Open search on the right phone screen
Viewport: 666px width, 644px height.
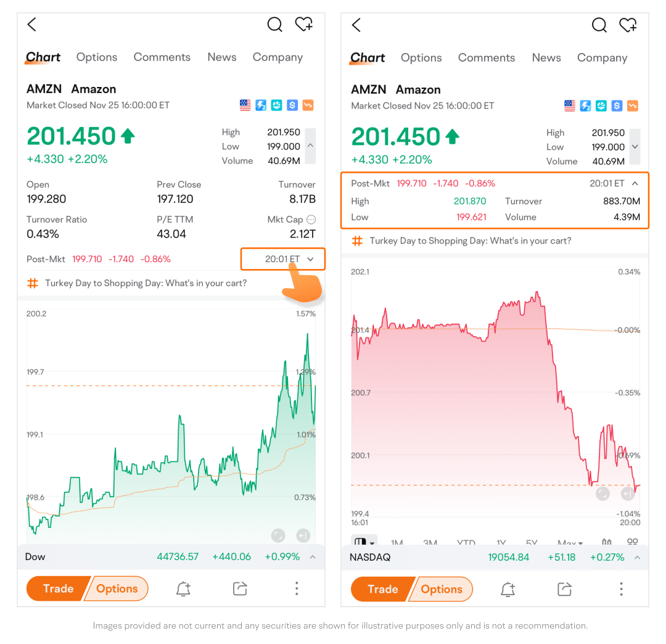[x=599, y=25]
